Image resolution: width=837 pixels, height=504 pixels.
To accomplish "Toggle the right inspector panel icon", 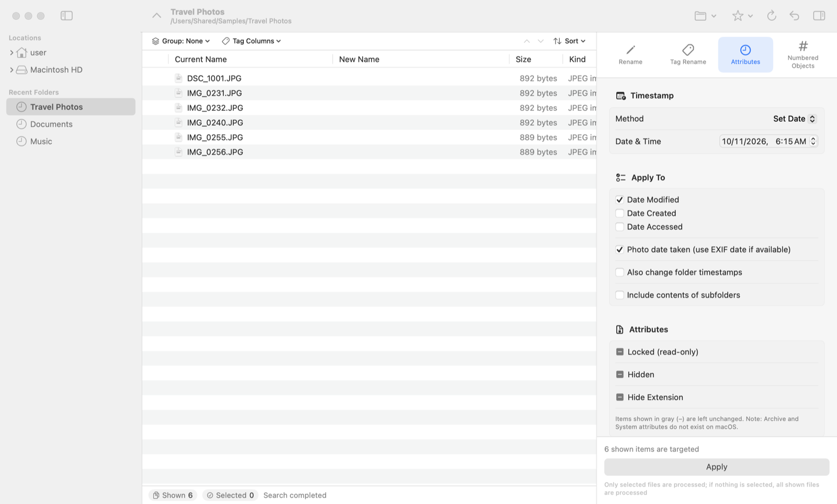I will (819, 16).
